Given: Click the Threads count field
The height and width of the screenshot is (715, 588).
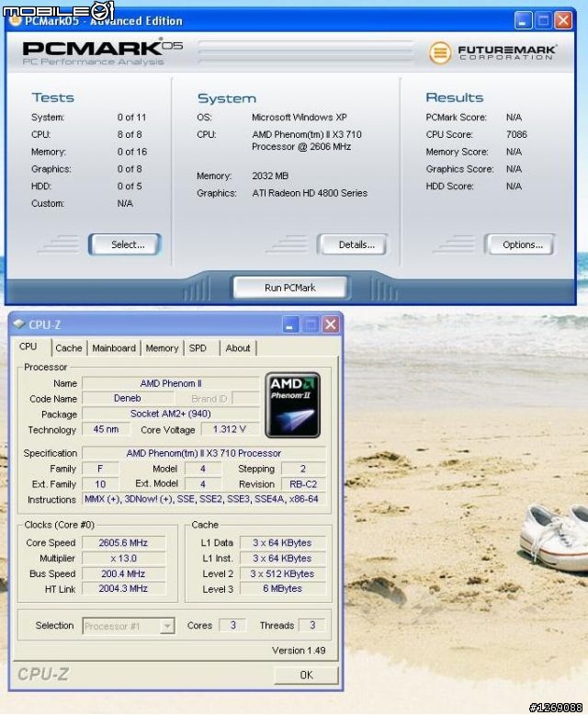Looking at the screenshot, I should click(312, 625).
